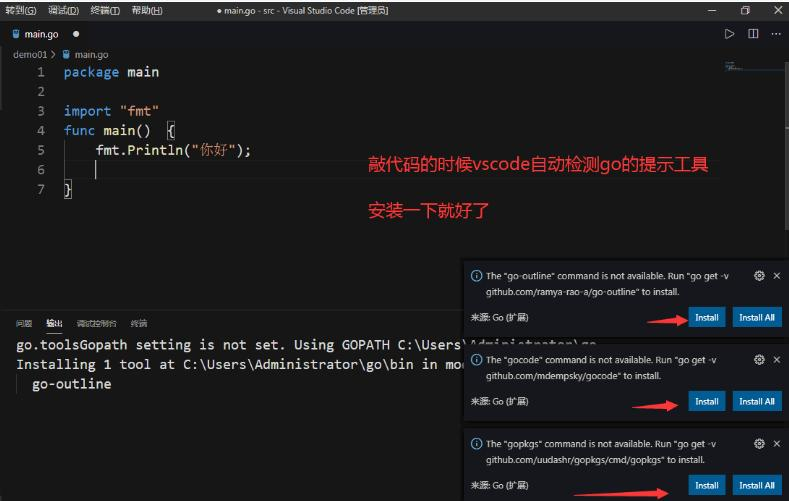Click line number 5 in the gutter
Image resolution: width=789 pixels, height=501 pixels.
pyautogui.click(x=41, y=150)
